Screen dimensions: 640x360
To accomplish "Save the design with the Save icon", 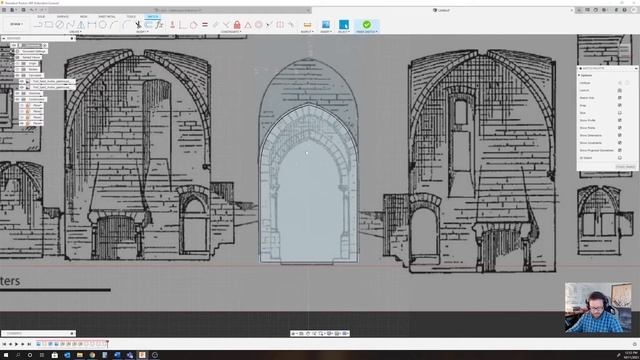I will tap(23, 10).
